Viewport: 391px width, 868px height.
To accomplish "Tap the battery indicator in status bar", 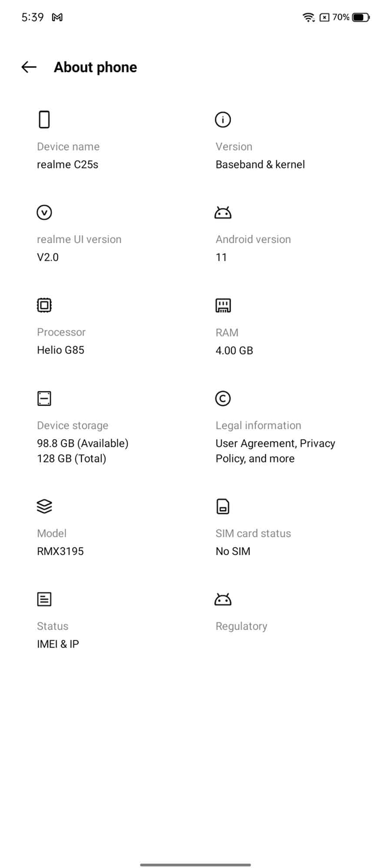I will (361, 17).
